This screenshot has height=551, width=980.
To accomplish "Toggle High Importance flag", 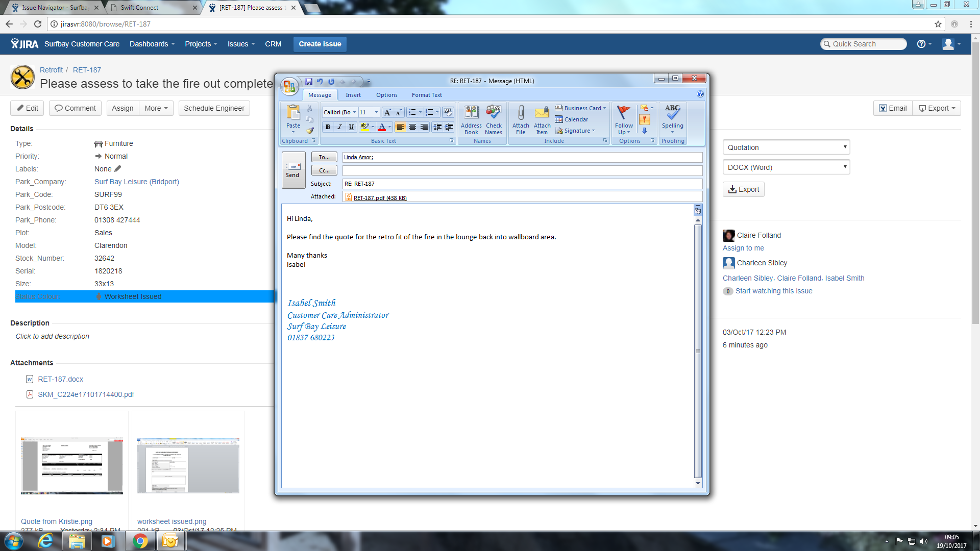I will pos(645,119).
